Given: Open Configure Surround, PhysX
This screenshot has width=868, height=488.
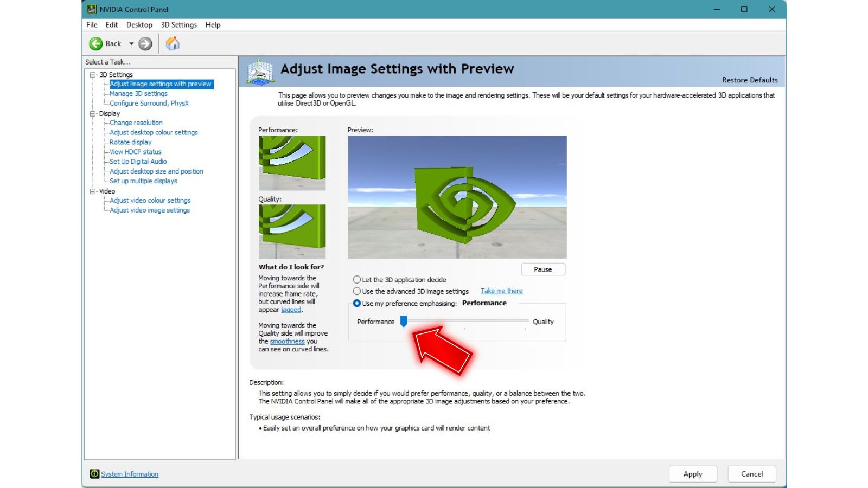Looking at the screenshot, I should click(x=149, y=104).
